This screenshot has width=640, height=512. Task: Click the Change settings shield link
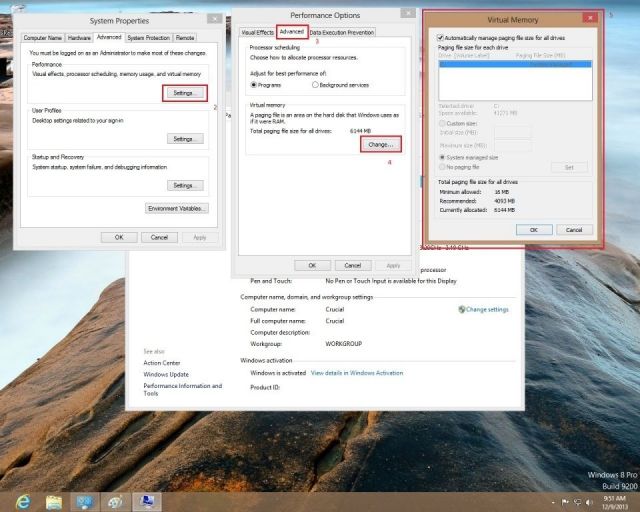coord(486,310)
